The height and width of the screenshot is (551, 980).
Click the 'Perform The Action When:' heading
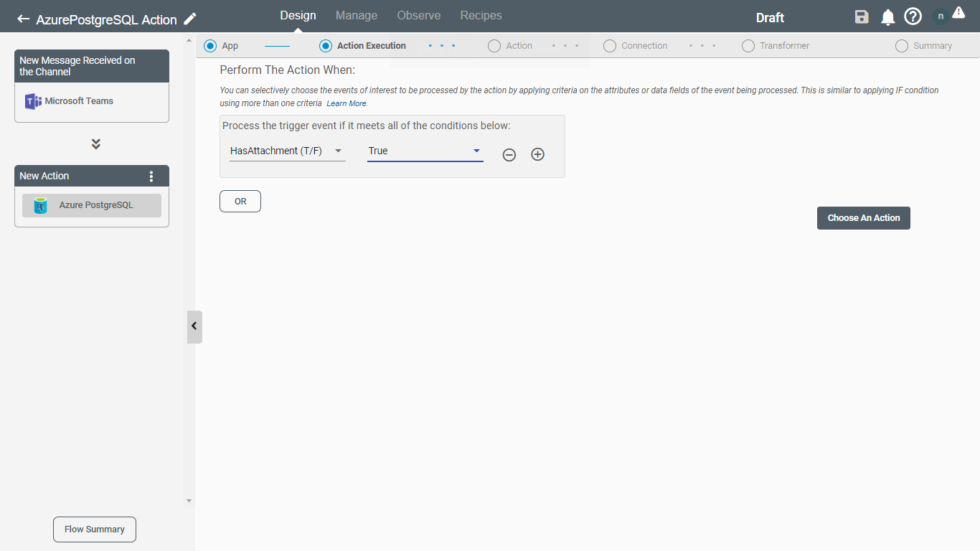(288, 70)
